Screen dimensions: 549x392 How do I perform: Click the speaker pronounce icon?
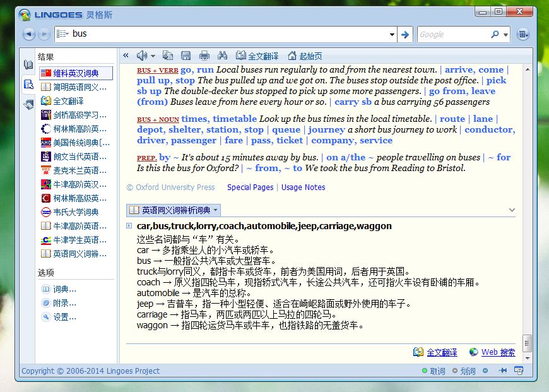click(141, 56)
